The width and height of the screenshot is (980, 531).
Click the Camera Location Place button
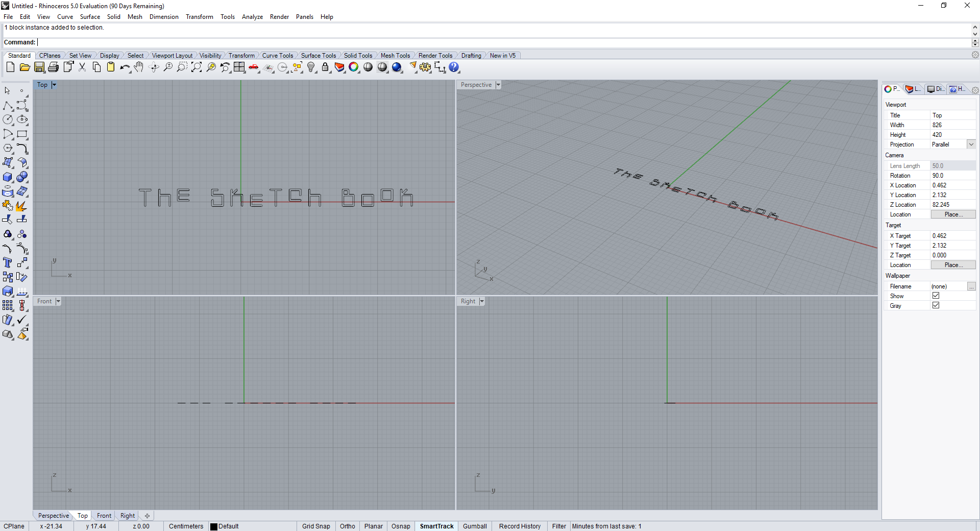(953, 214)
